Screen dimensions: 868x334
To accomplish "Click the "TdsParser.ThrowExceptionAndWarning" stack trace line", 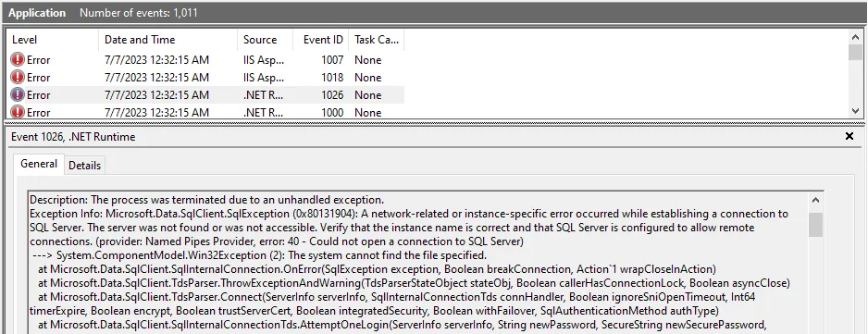I will coord(413,283).
